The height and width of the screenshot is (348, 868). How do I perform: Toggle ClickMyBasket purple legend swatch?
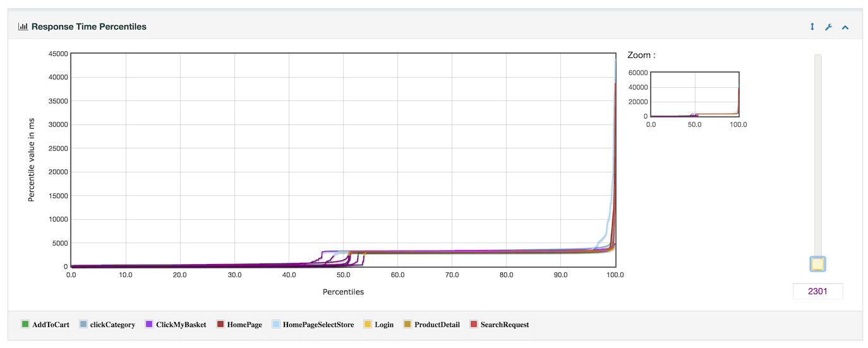tap(150, 325)
